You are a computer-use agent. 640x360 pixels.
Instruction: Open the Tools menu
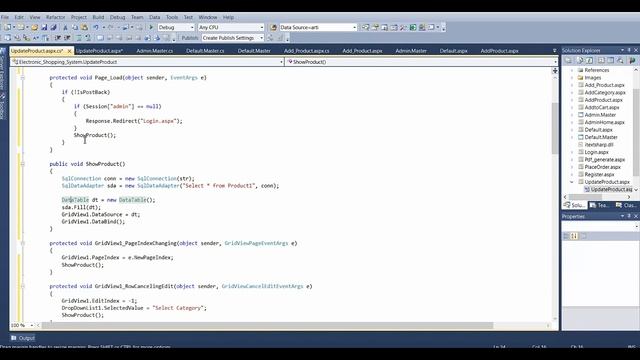172,17
